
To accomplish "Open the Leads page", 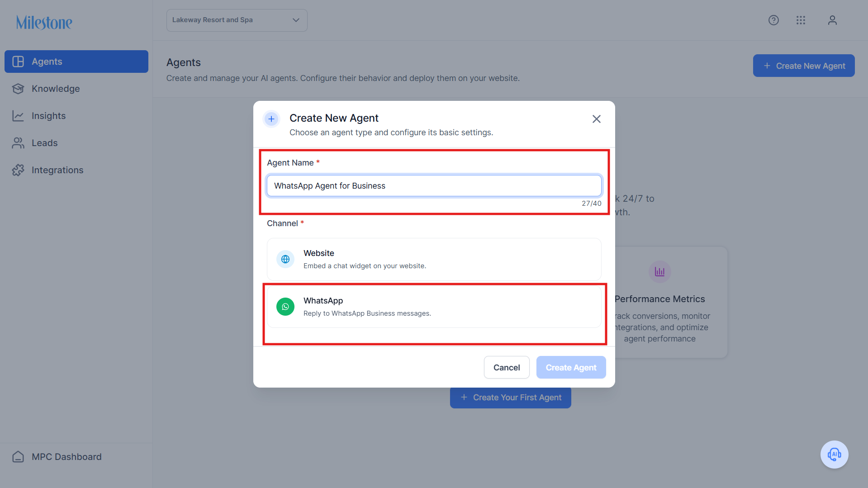I will (76, 143).
